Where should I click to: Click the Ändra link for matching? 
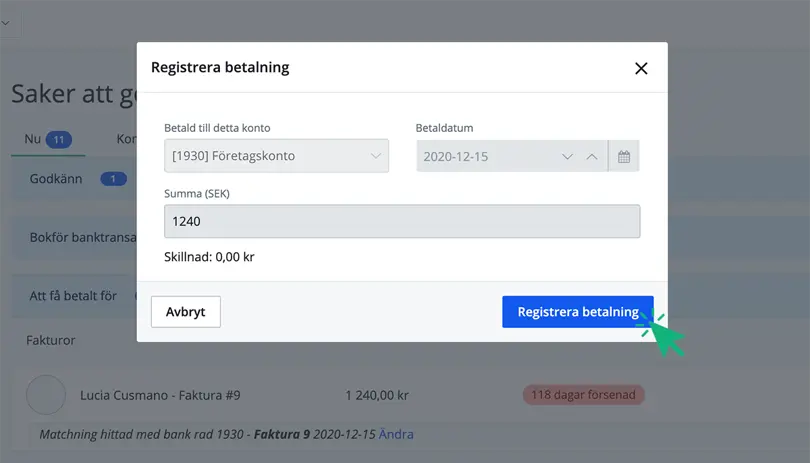click(396, 434)
